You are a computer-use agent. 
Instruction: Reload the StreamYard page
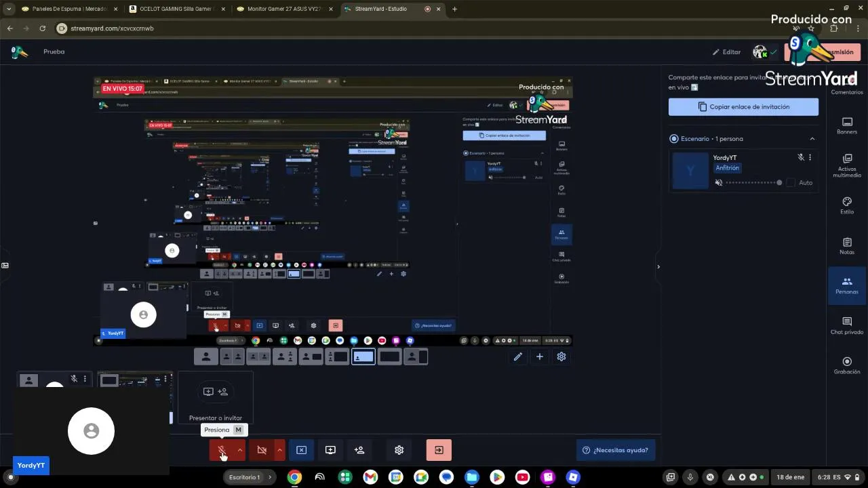(42, 28)
